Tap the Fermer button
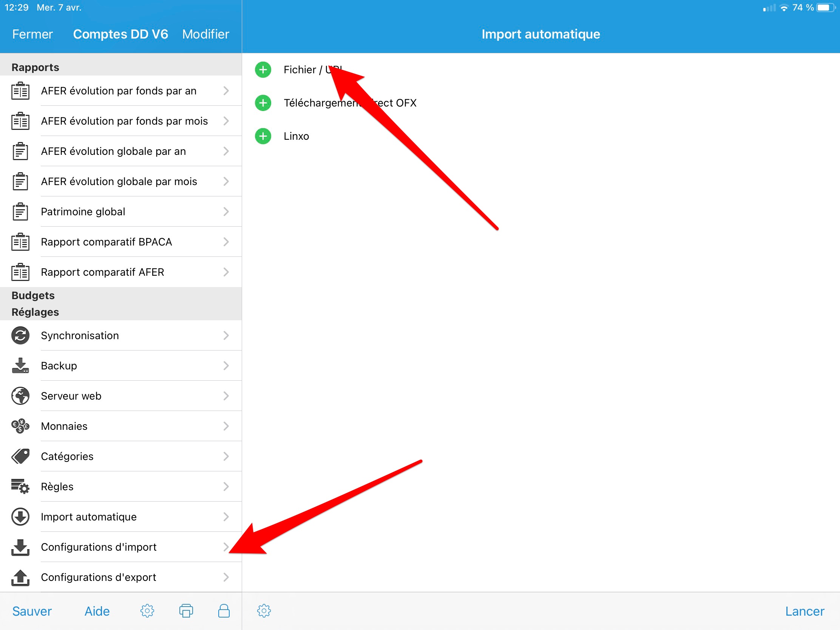This screenshot has width=840, height=630. tap(32, 34)
